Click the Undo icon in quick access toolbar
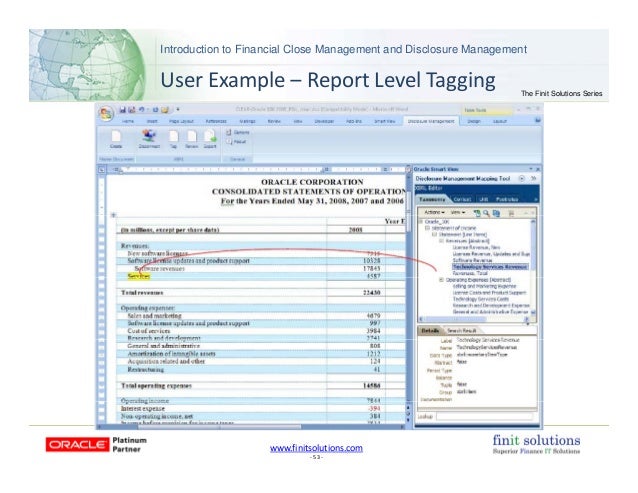 142,110
